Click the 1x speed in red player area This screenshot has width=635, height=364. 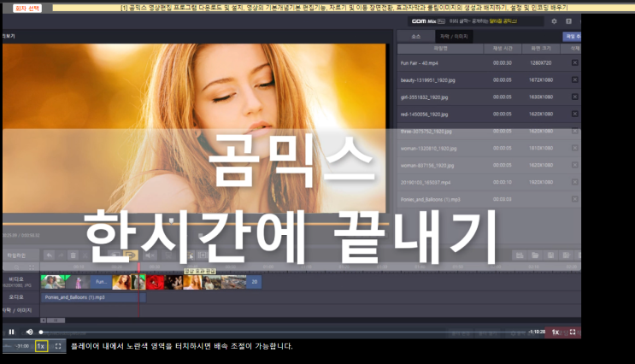[x=556, y=332]
